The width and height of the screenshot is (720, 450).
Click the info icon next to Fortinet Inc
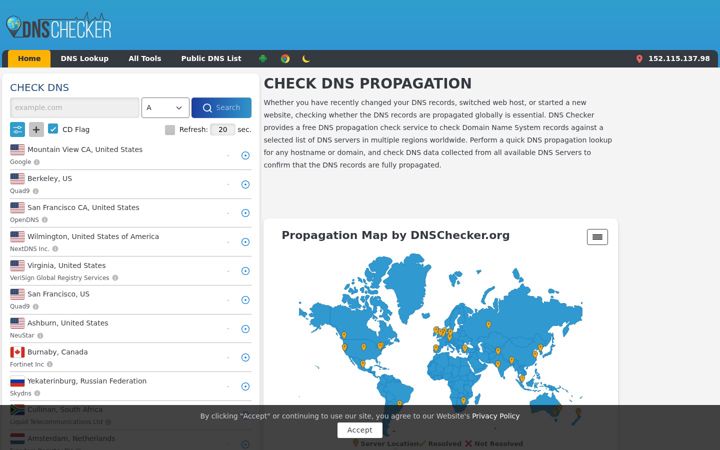point(50,365)
